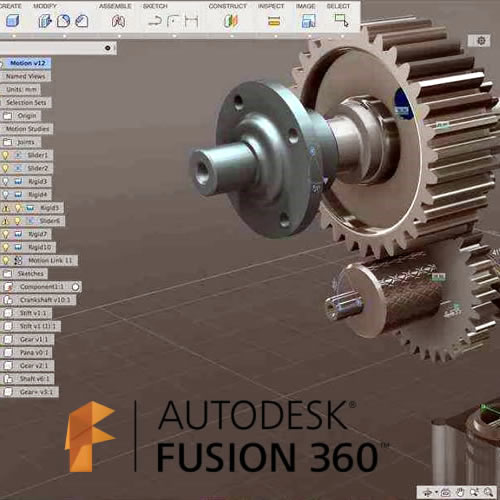Collapse the browser panel using round dot button
The width and height of the screenshot is (500, 500).
pos(108,48)
